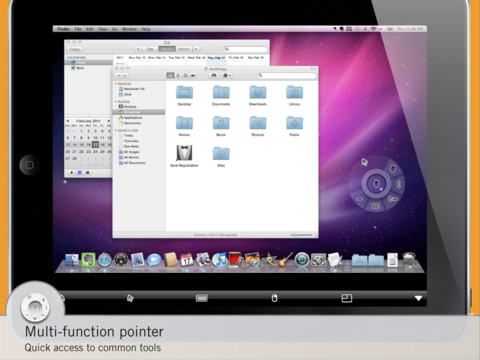
Task: Switch iCal to Day view
Action: 150,49
